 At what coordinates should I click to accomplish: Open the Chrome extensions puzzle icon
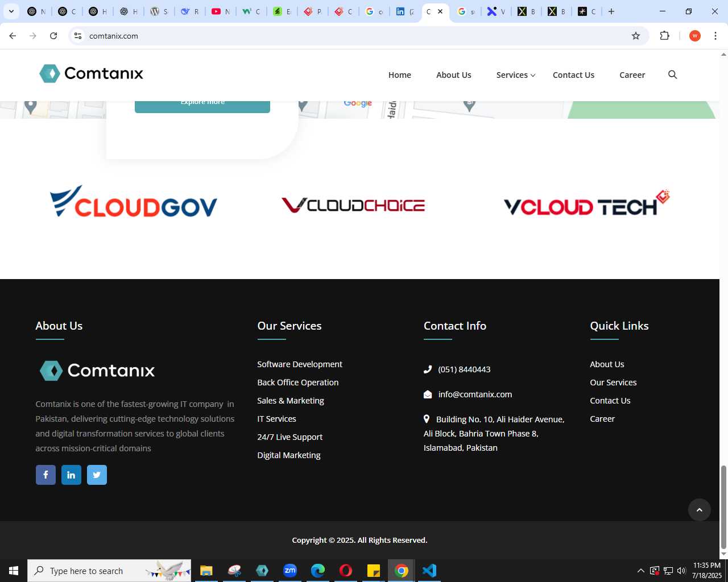pos(664,36)
